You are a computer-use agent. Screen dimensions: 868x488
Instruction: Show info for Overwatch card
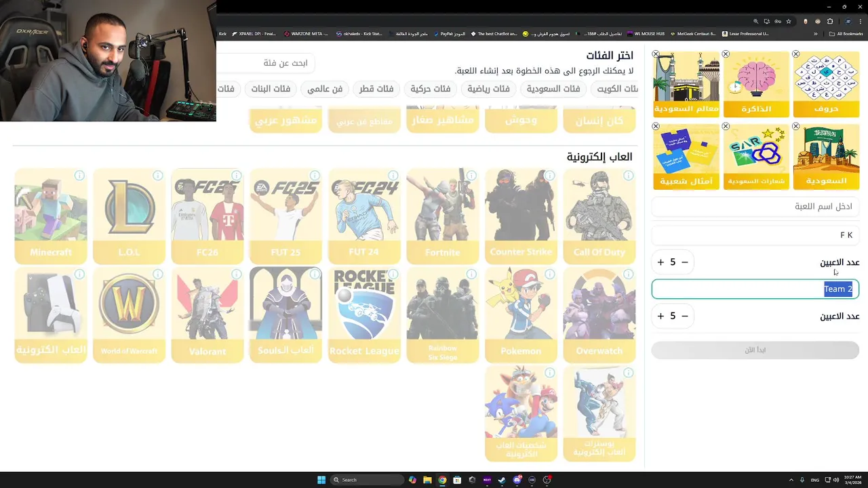(x=629, y=274)
